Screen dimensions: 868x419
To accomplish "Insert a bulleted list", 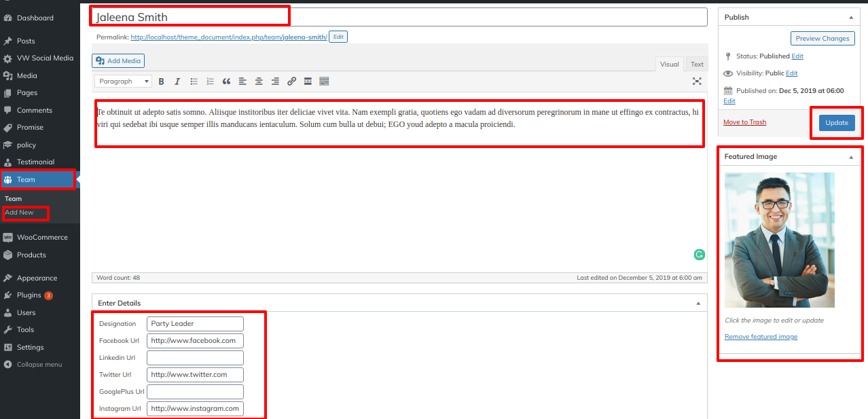I will (x=194, y=81).
